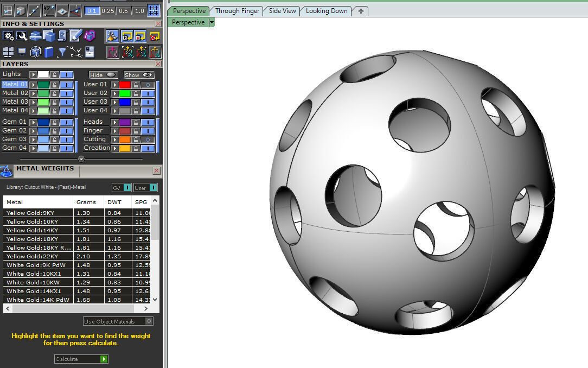Click the Calculate button

tap(81, 359)
